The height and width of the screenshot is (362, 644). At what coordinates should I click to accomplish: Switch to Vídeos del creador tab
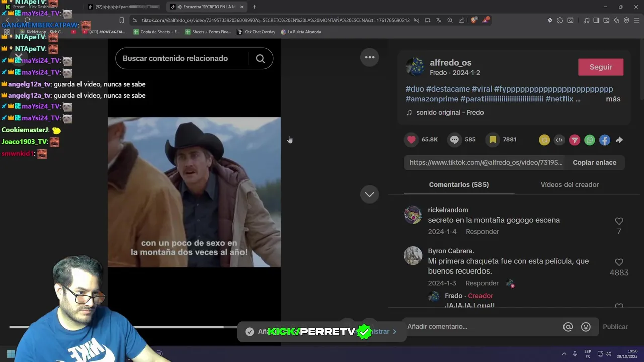click(570, 185)
